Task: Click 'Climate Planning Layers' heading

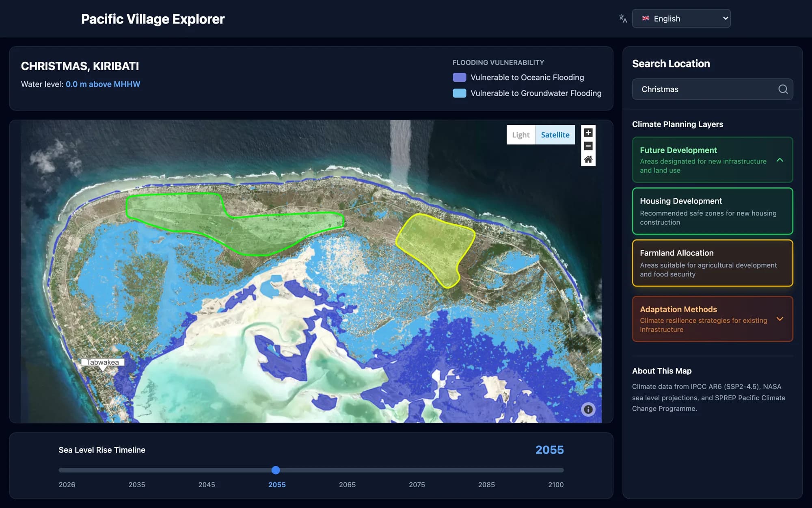Action: (x=677, y=124)
